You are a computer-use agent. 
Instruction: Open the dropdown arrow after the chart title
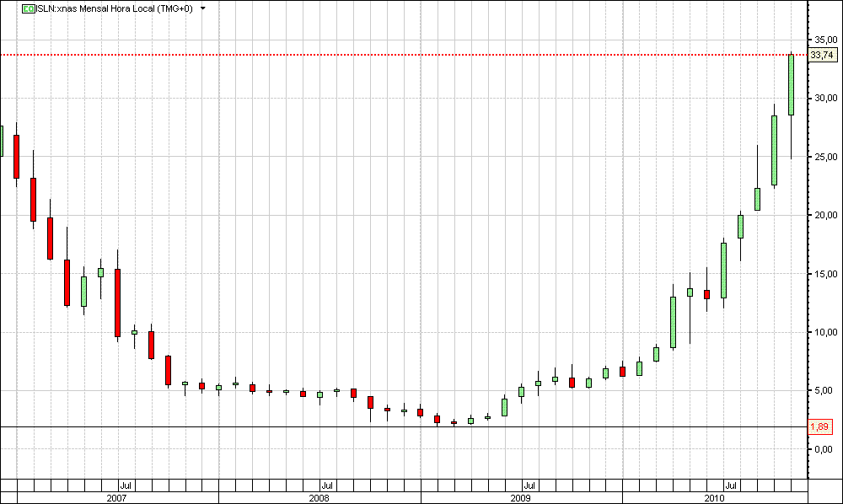point(202,8)
